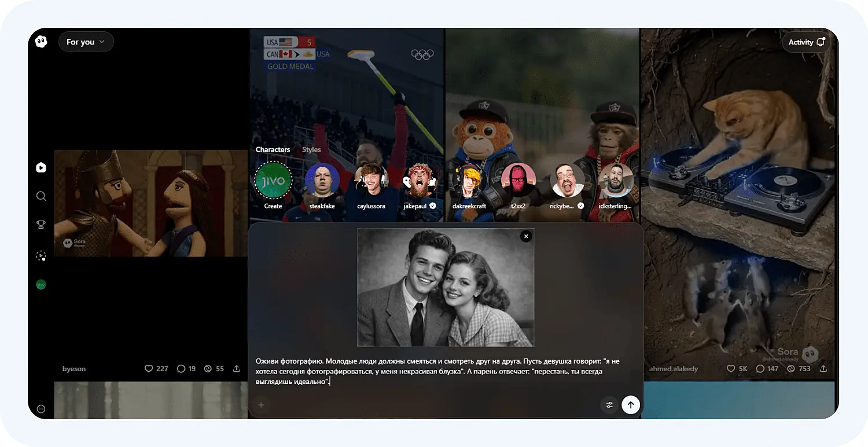Open the composer settings sliders icon

click(609, 405)
